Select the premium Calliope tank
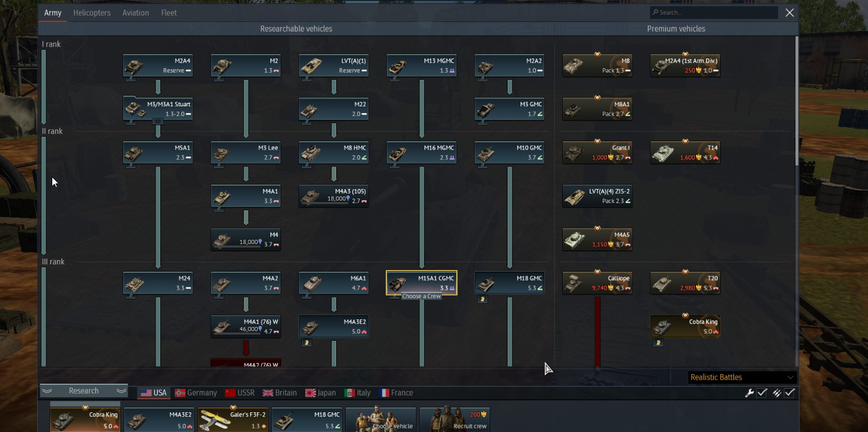Screen dimensions: 868x432 pos(597,283)
